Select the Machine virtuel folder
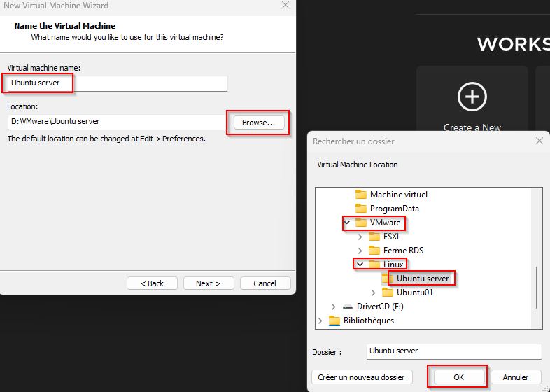This screenshot has height=392, width=550. pos(398,195)
